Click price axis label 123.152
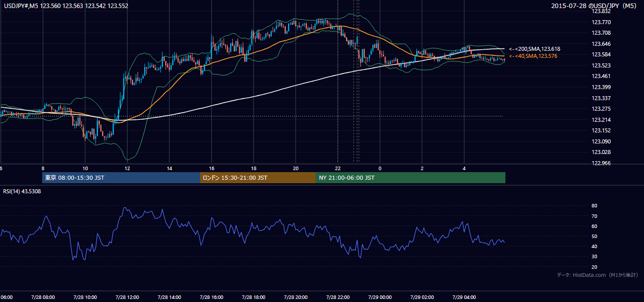 pyautogui.click(x=601, y=130)
